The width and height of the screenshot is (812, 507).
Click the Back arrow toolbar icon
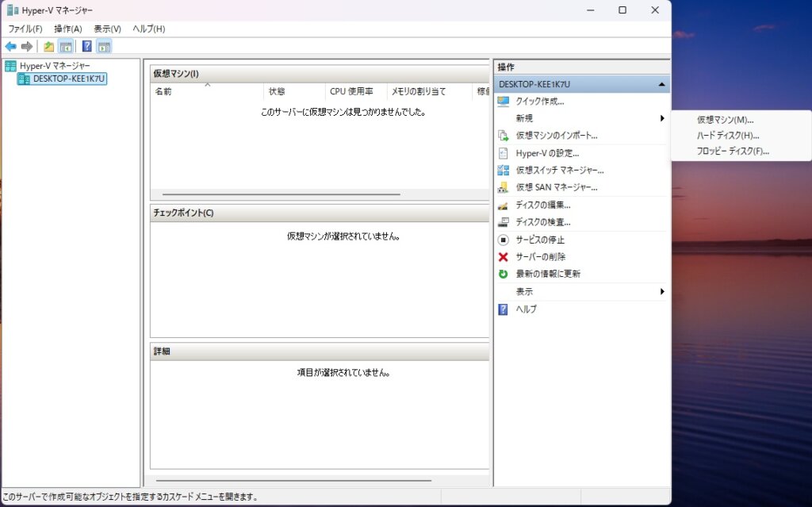pos(10,47)
